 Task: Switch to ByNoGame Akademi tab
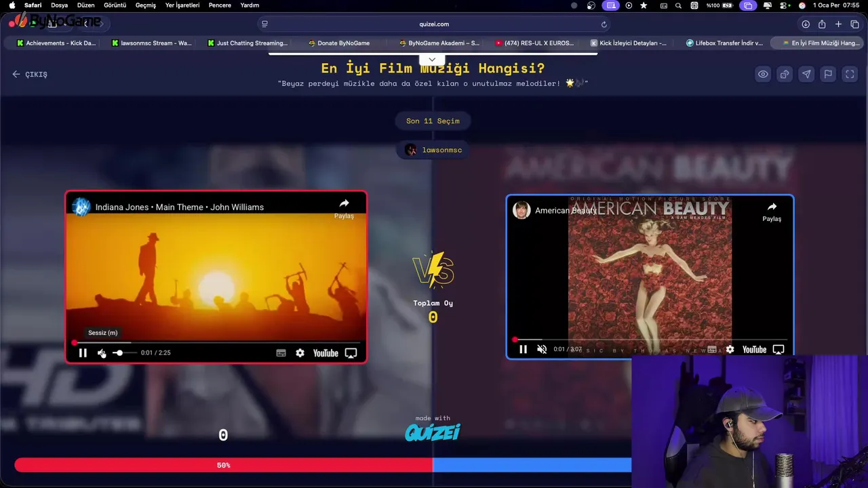(x=439, y=43)
